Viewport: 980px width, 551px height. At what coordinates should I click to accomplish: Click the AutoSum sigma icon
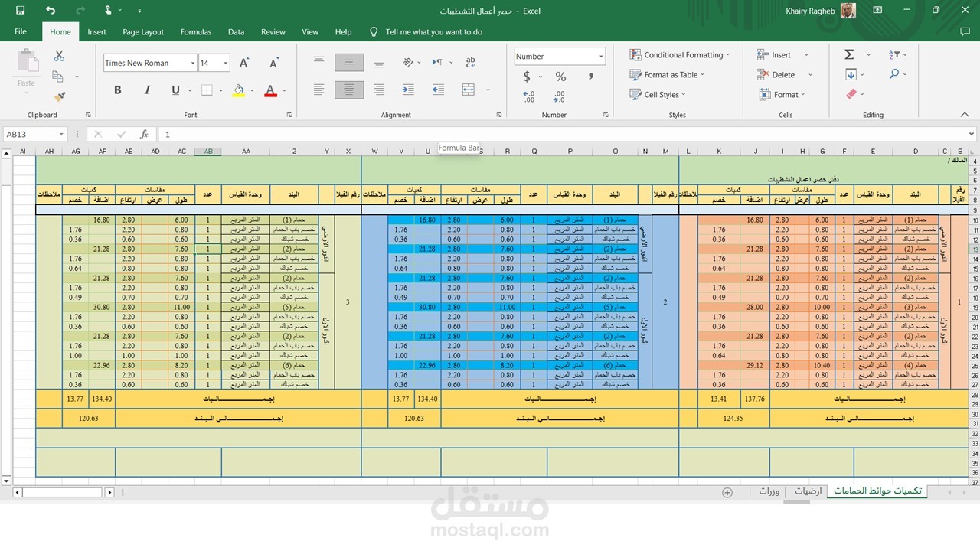[849, 54]
